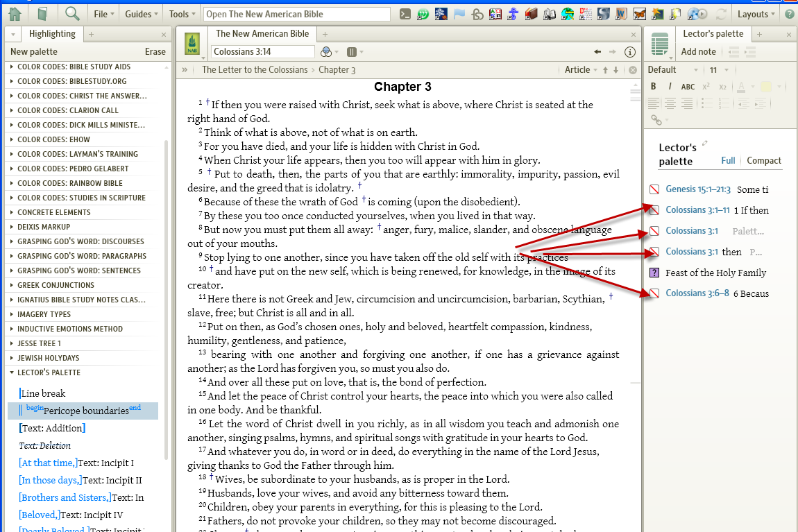Set center text alignment
The image size is (798, 532).
pos(670,104)
